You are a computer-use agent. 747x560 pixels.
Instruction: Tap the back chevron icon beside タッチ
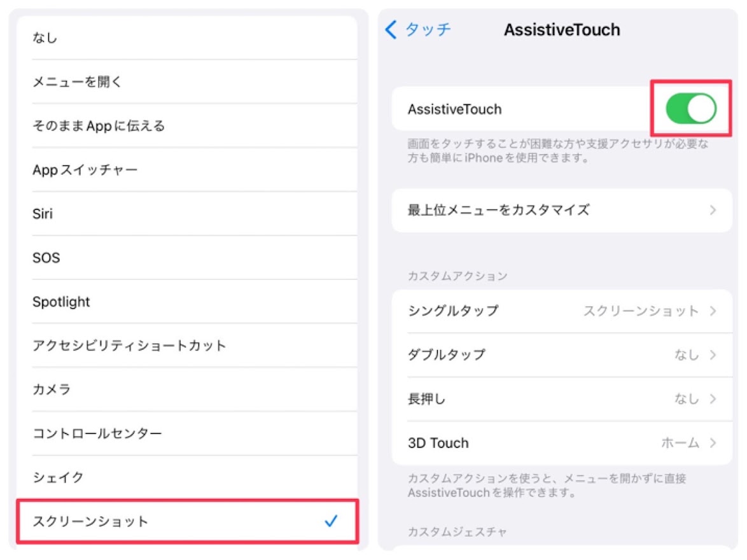[x=391, y=29]
